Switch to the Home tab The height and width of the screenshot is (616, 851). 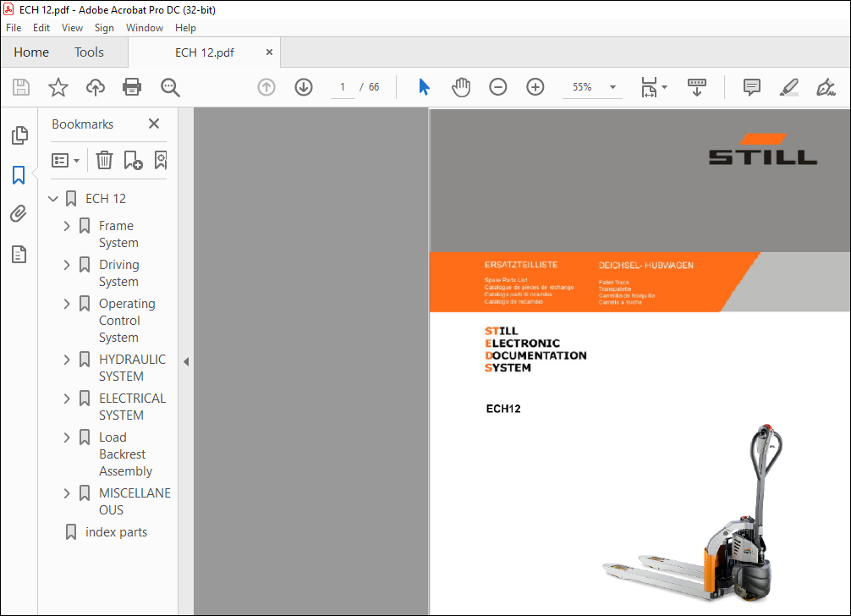(31, 52)
